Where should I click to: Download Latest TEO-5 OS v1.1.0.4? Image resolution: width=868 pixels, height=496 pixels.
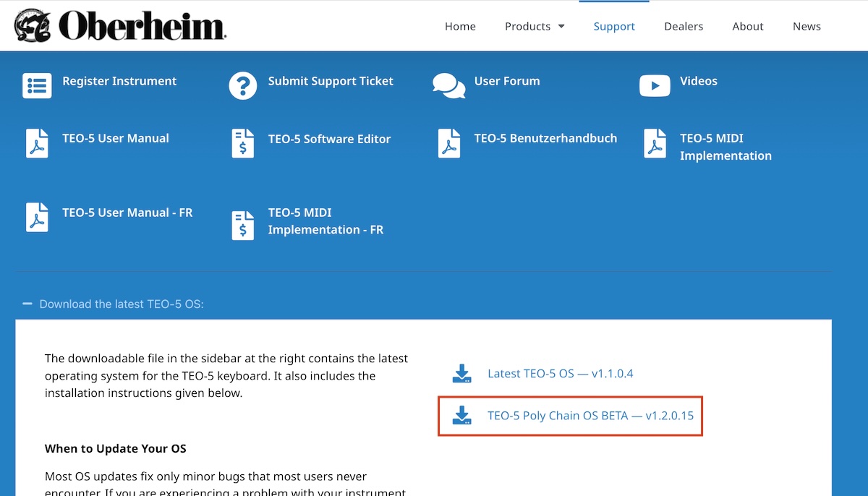(x=560, y=374)
